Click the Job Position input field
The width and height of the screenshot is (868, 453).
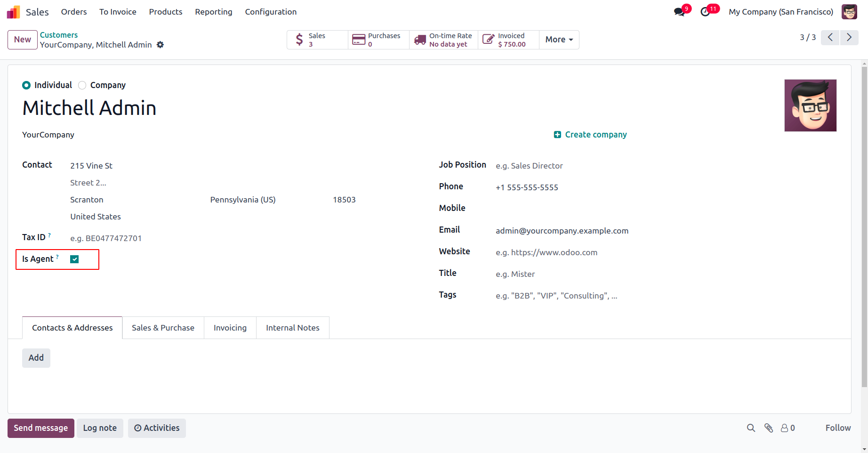point(565,166)
